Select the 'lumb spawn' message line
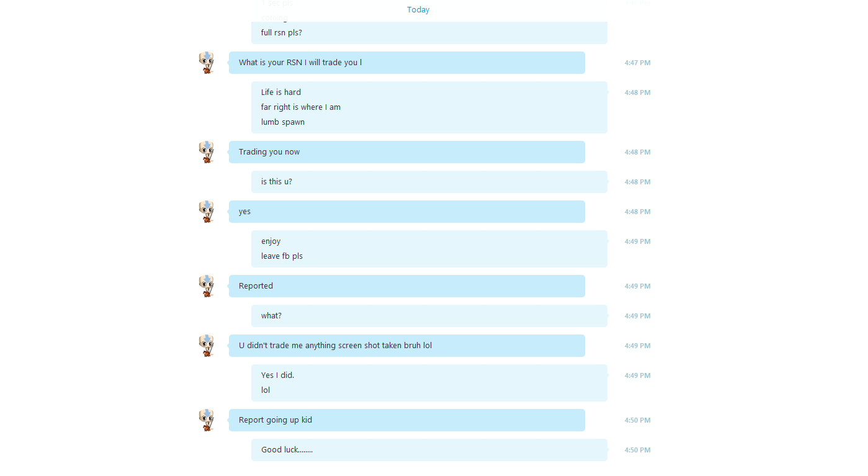868x476 pixels. [283, 122]
